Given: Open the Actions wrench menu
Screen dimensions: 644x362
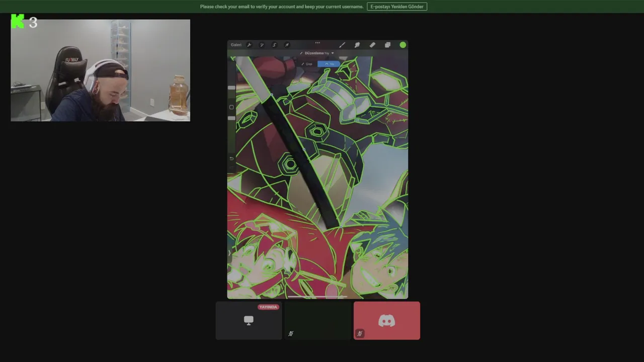Looking at the screenshot, I should (x=249, y=45).
